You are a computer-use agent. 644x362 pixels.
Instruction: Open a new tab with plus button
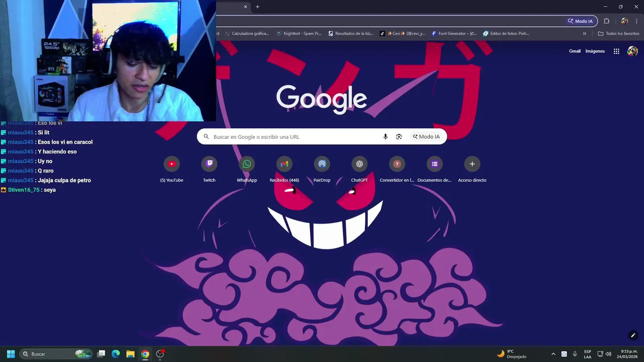point(258,7)
